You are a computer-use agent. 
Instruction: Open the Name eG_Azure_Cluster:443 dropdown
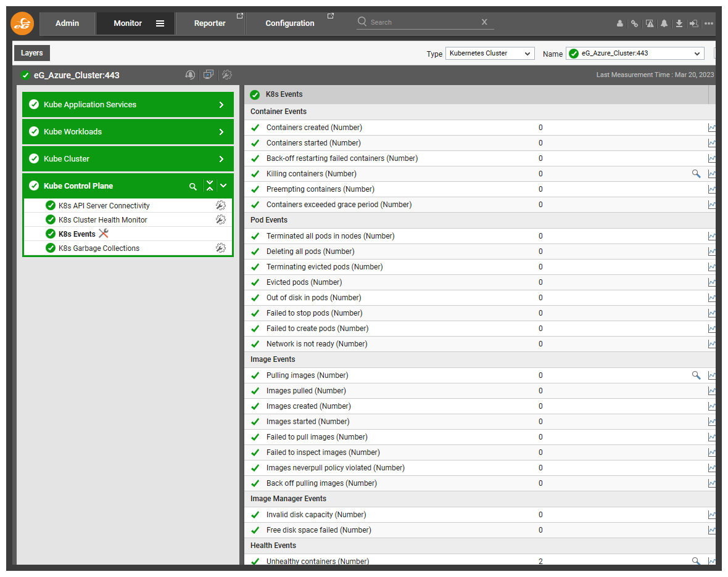tap(635, 54)
